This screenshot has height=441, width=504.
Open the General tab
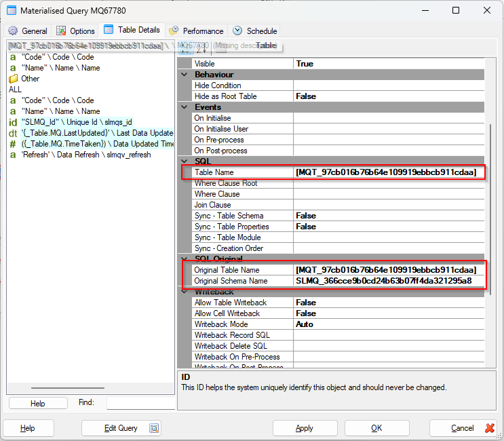pyautogui.click(x=28, y=31)
